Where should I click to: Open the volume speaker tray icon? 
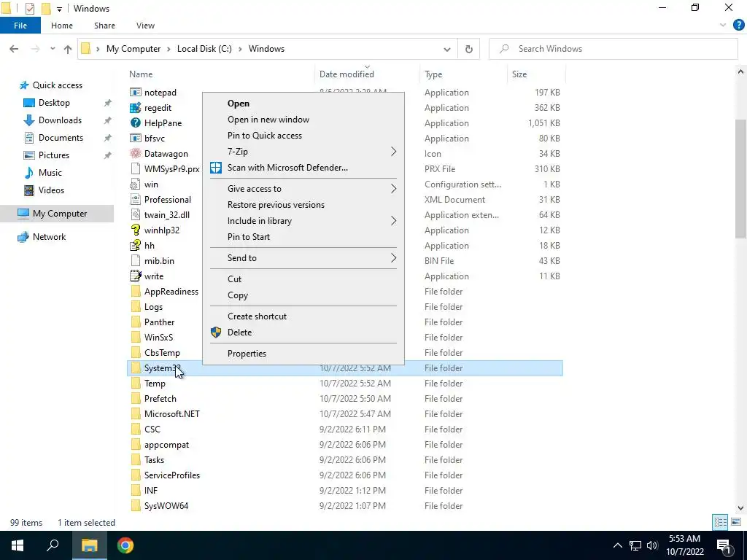pyautogui.click(x=652, y=545)
